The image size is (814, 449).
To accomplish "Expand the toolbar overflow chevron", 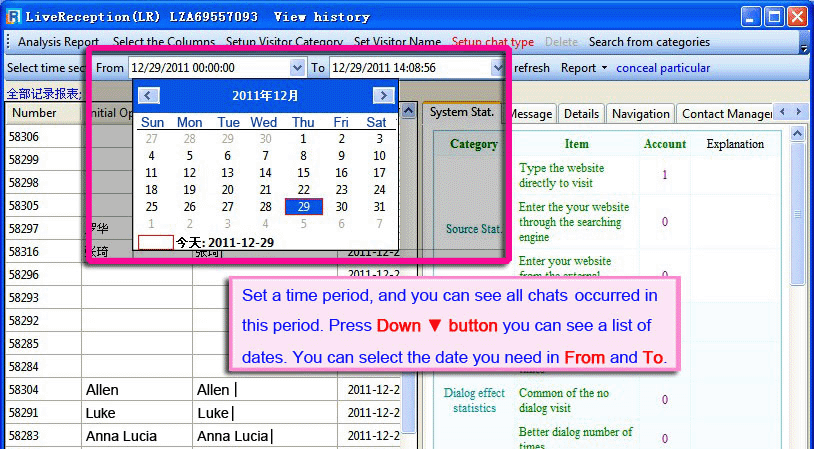I will point(804,49).
